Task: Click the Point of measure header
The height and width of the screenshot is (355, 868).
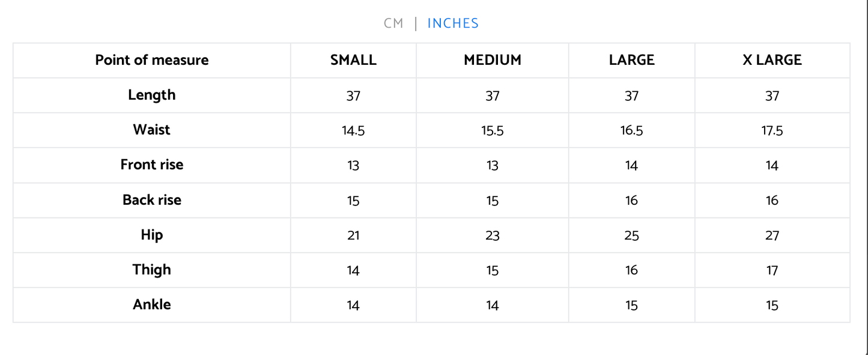Action: click(x=152, y=60)
